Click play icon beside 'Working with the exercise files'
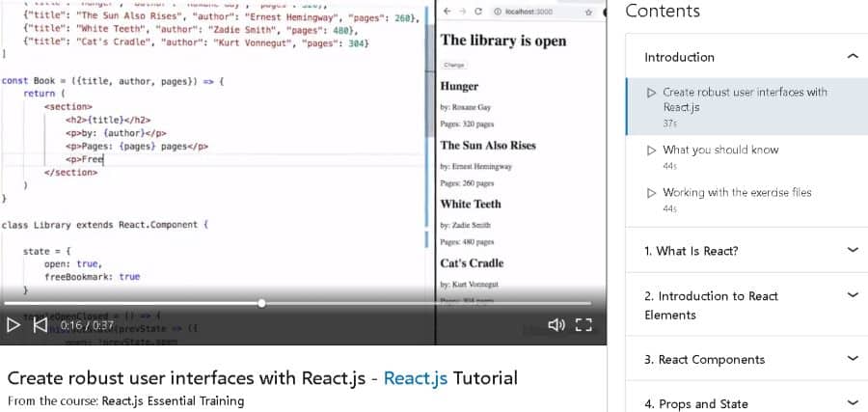868x412 pixels. (652, 193)
